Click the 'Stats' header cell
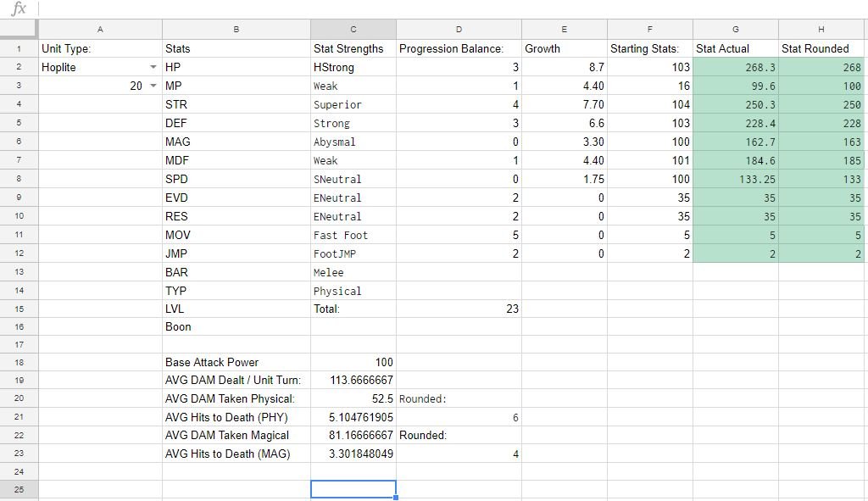The height and width of the screenshot is (501, 868). 236,48
